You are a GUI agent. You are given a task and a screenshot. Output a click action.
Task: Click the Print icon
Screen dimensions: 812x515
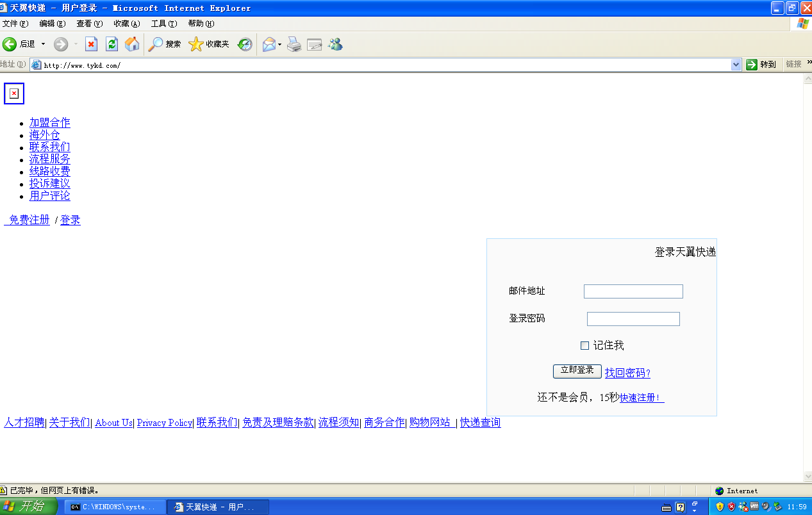(x=294, y=44)
